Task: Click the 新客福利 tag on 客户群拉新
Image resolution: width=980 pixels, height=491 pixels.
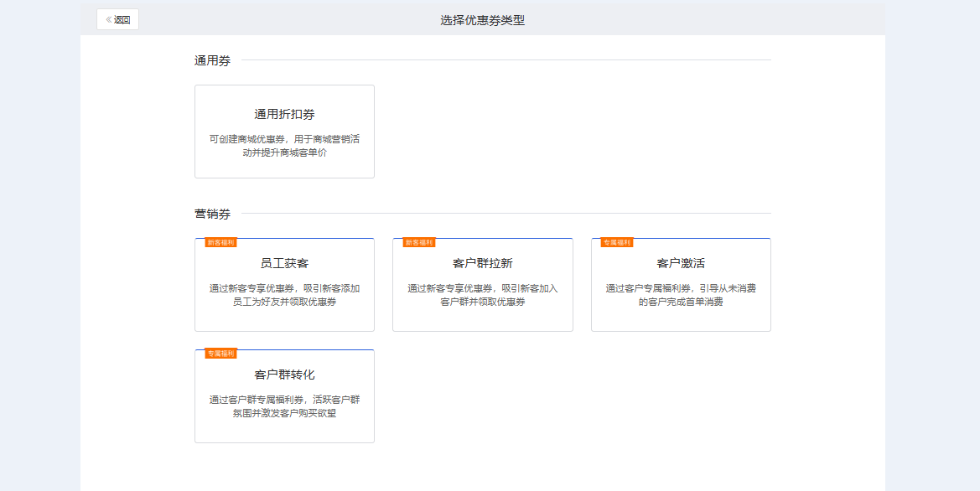Action: pos(419,242)
